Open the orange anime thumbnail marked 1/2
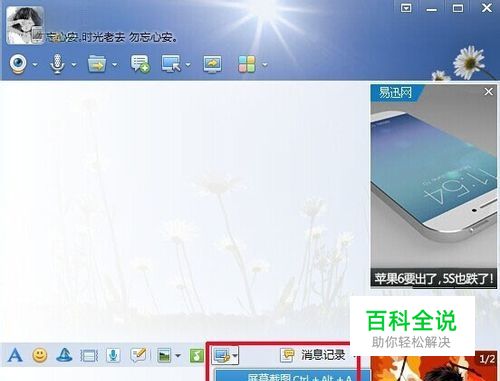Screen dimensions: 500x381 click(433, 366)
